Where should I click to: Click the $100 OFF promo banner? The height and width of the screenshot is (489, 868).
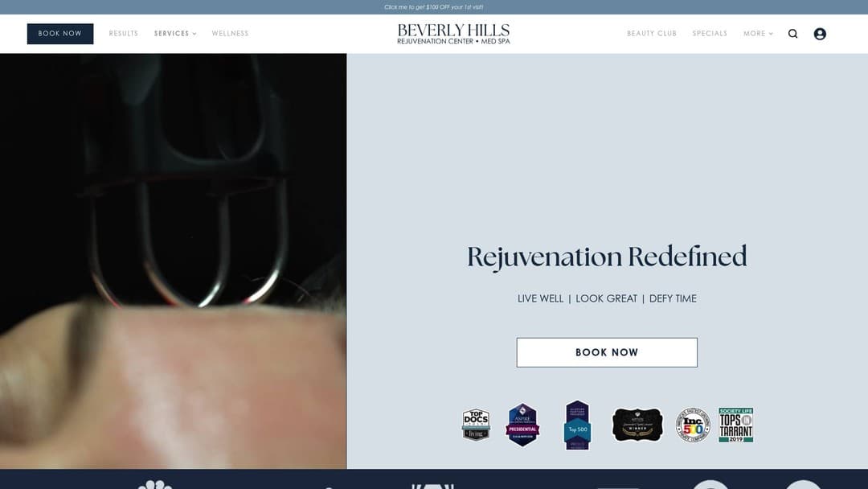[x=434, y=7]
